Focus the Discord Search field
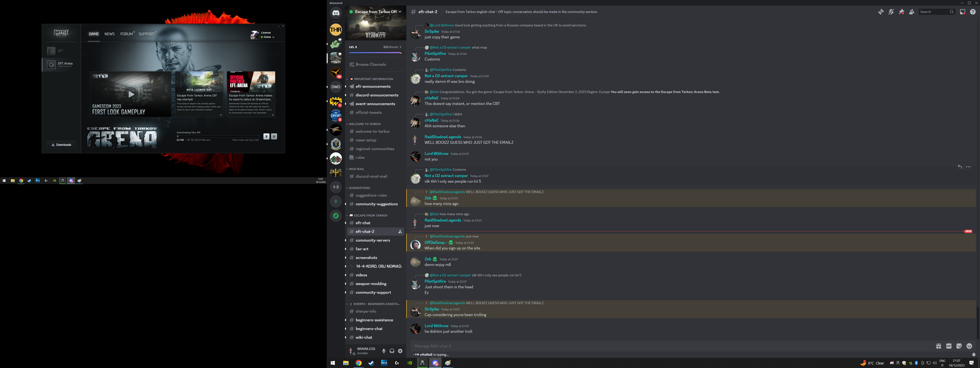The height and width of the screenshot is (368, 980). pos(937,12)
